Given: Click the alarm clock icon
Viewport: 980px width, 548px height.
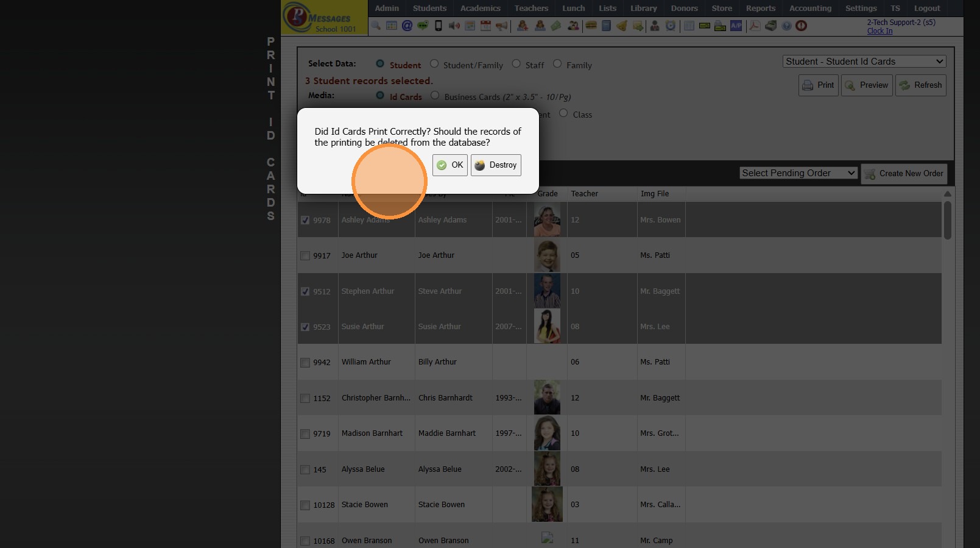Looking at the screenshot, I should point(671,26).
